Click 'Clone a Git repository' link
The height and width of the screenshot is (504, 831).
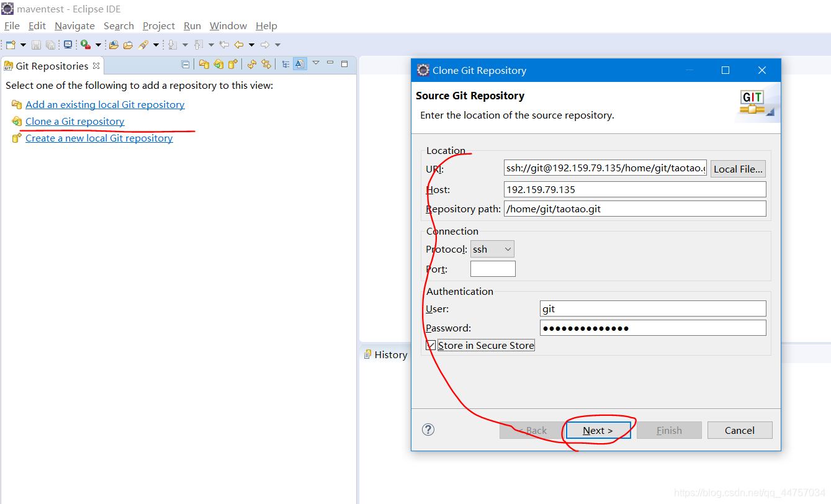point(75,121)
